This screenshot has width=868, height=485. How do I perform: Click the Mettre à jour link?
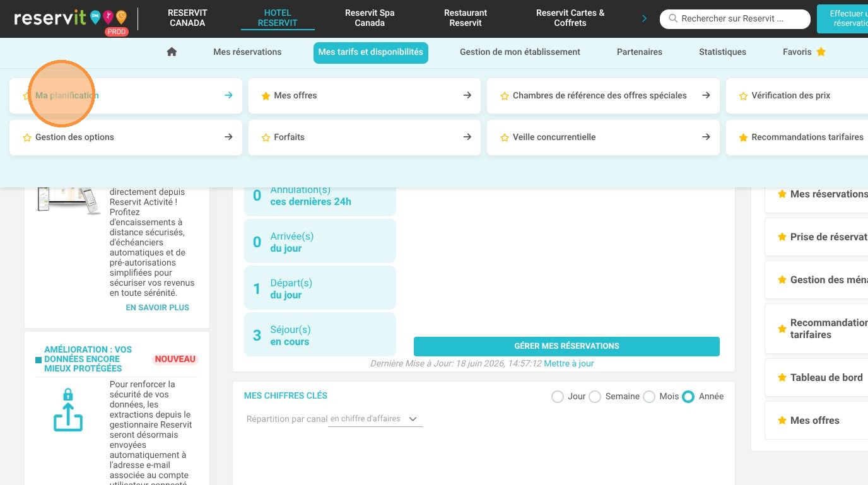point(568,364)
